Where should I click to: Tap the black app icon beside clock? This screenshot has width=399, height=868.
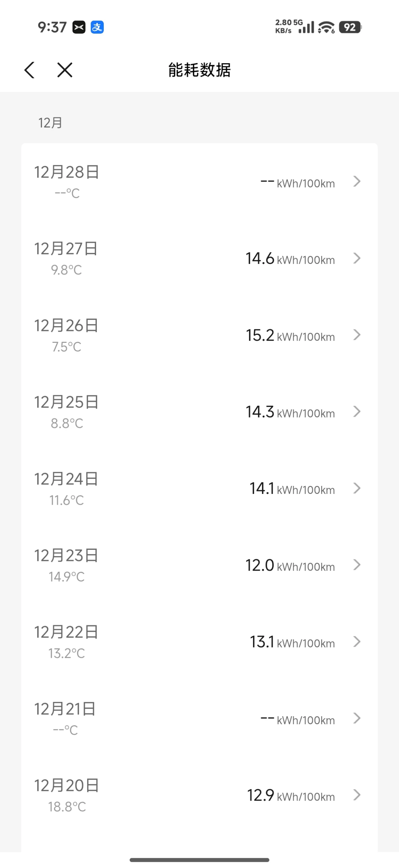click(x=79, y=27)
